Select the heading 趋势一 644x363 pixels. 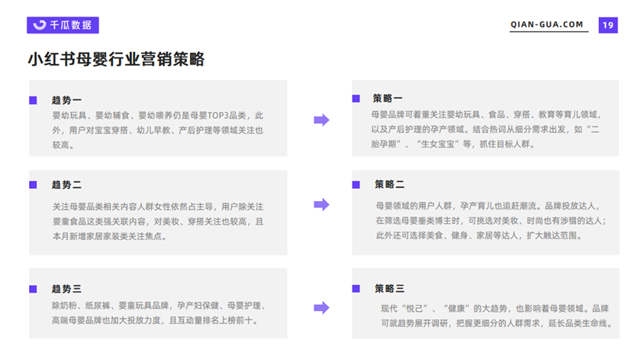(66, 101)
